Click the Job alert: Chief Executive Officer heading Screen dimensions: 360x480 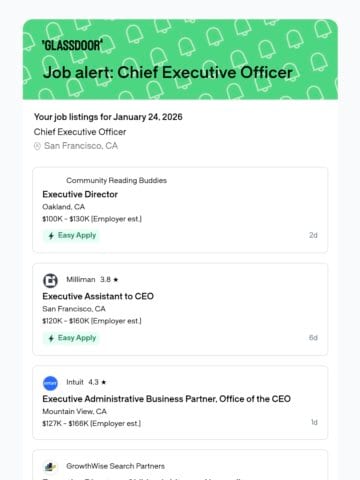[168, 72]
